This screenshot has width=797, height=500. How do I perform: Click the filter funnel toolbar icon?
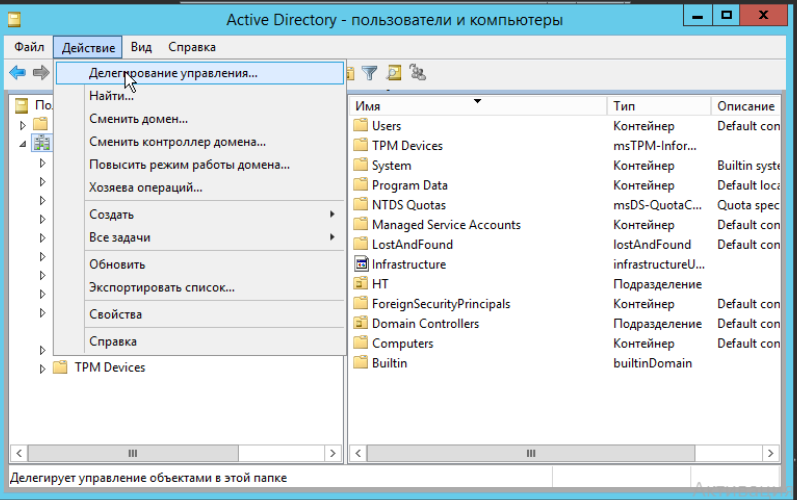[x=369, y=72]
